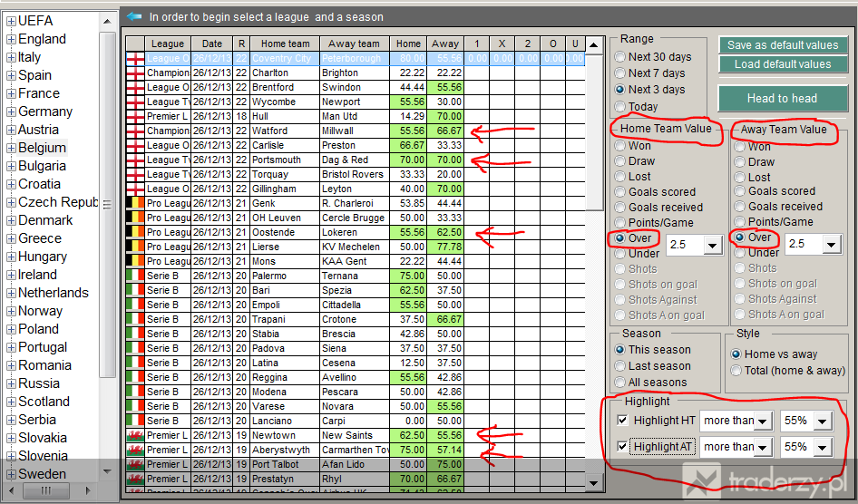Image resolution: width=858 pixels, height=504 pixels.
Task: Open Home Team Value 2.5 goals dropdown
Action: click(x=713, y=246)
